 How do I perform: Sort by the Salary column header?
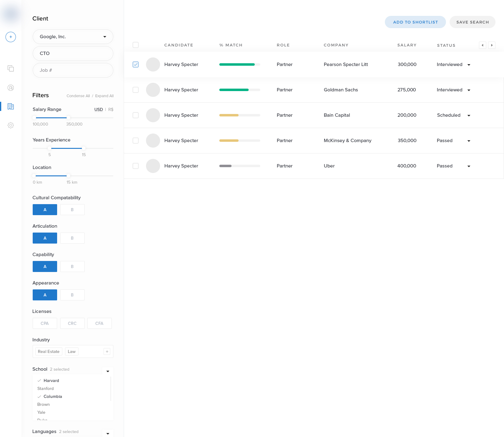coord(407,45)
